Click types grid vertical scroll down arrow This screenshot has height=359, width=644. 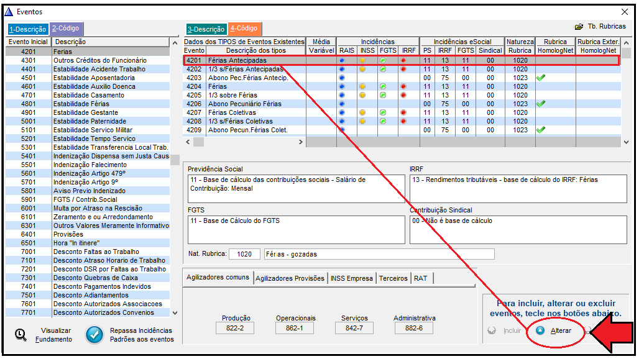[626, 142]
